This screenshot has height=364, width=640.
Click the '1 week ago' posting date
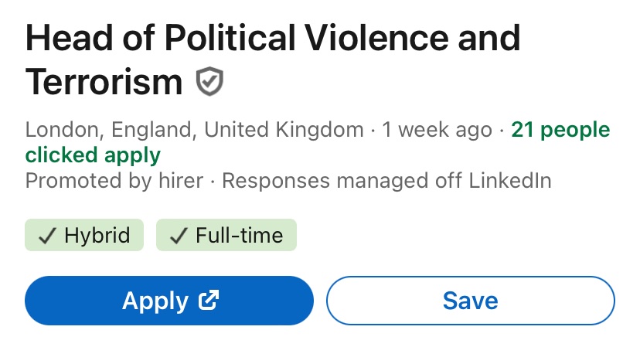pyautogui.click(x=437, y=131)
